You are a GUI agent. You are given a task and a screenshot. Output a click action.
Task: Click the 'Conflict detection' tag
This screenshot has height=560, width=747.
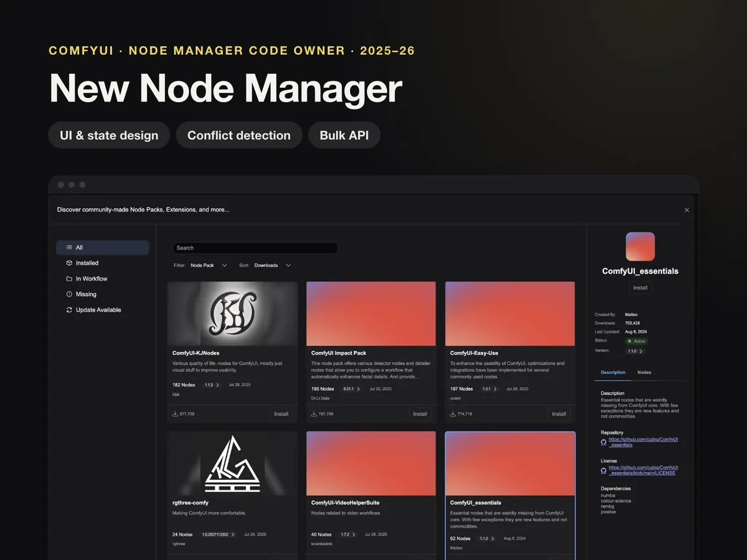(239, 135)
